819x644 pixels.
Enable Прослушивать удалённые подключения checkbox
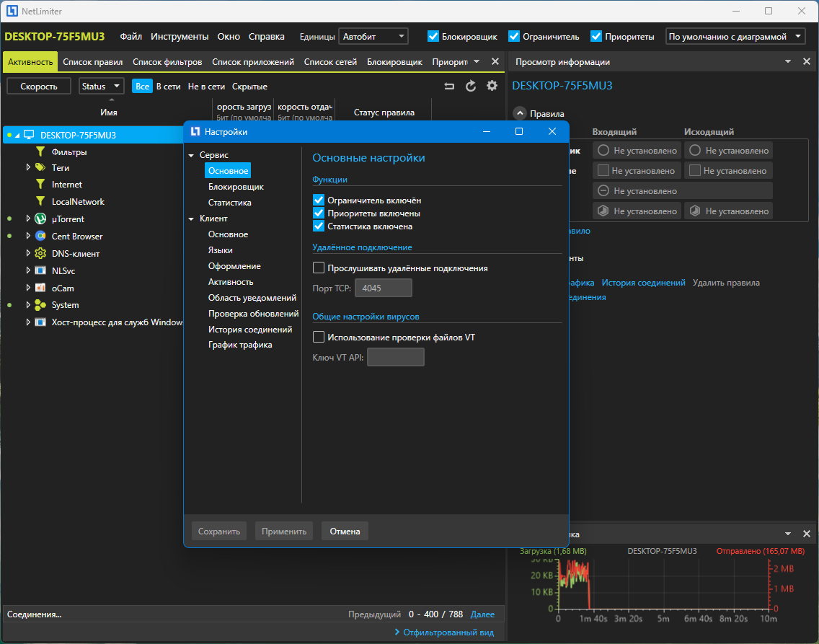coord(319,268)
